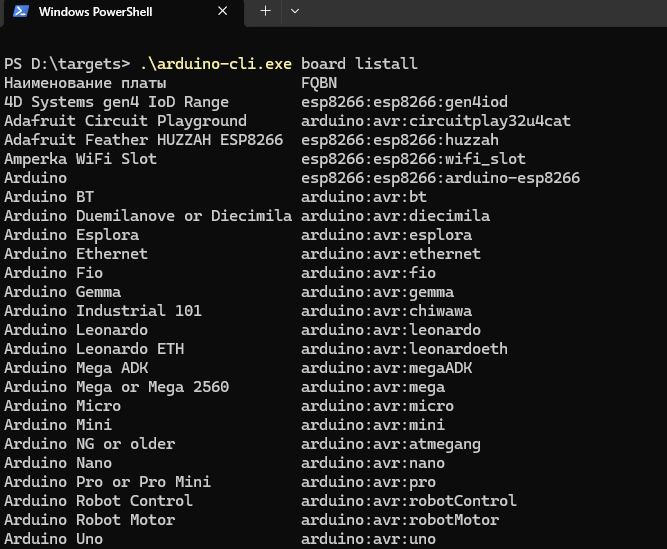The height and width of the screenshot is (549, 667).
Task: Click the PowerShell icon in the tab
Action: click(x=19, y=12)
